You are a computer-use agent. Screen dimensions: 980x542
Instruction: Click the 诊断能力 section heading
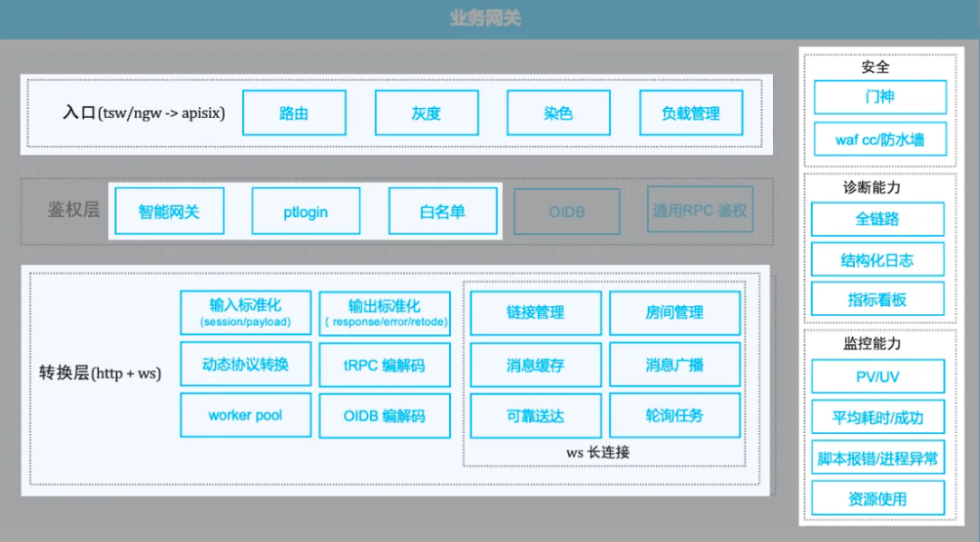(872, 188)
